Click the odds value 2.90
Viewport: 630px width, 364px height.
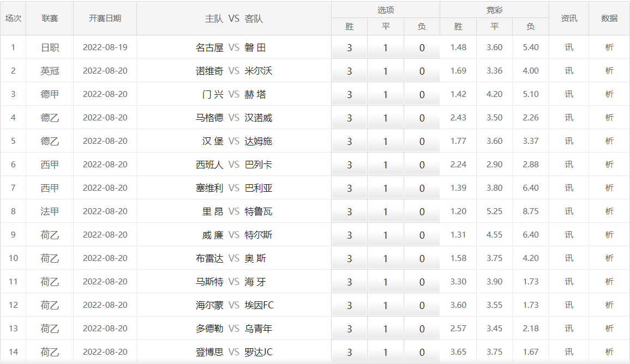tap(494, 165)
